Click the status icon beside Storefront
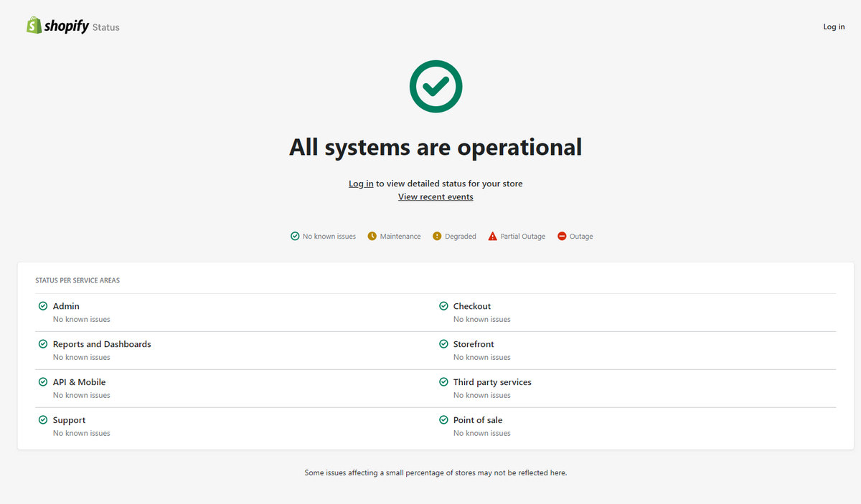 pos(443,343)
